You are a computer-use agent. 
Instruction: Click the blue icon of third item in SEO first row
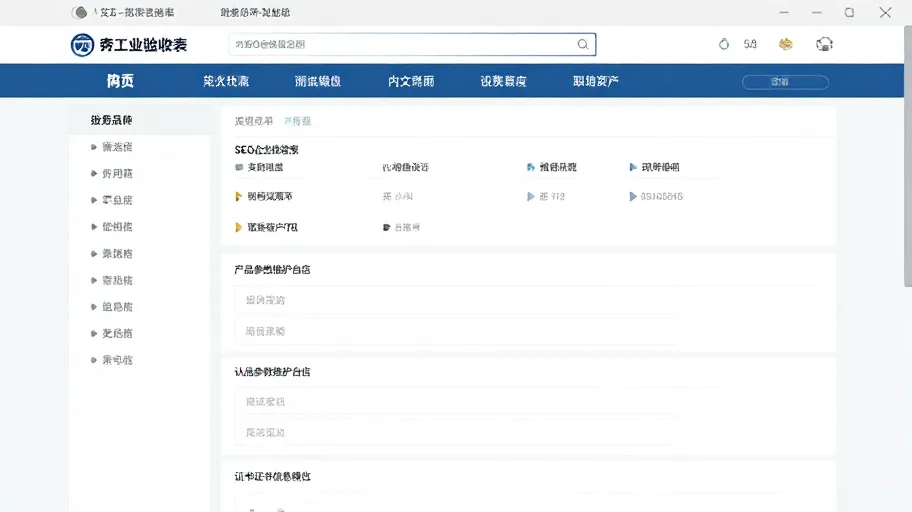tap(530, 167)
